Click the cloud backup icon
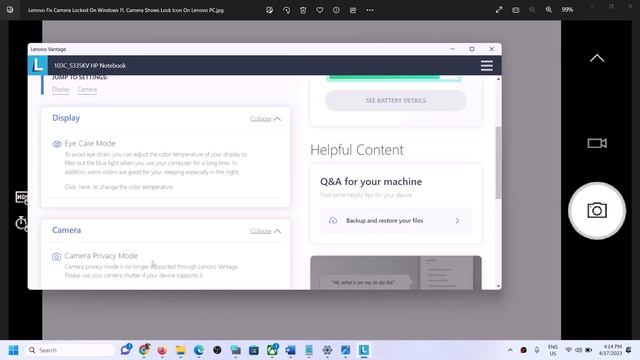This screenshot has height=360, width=640. click(333, 220)
